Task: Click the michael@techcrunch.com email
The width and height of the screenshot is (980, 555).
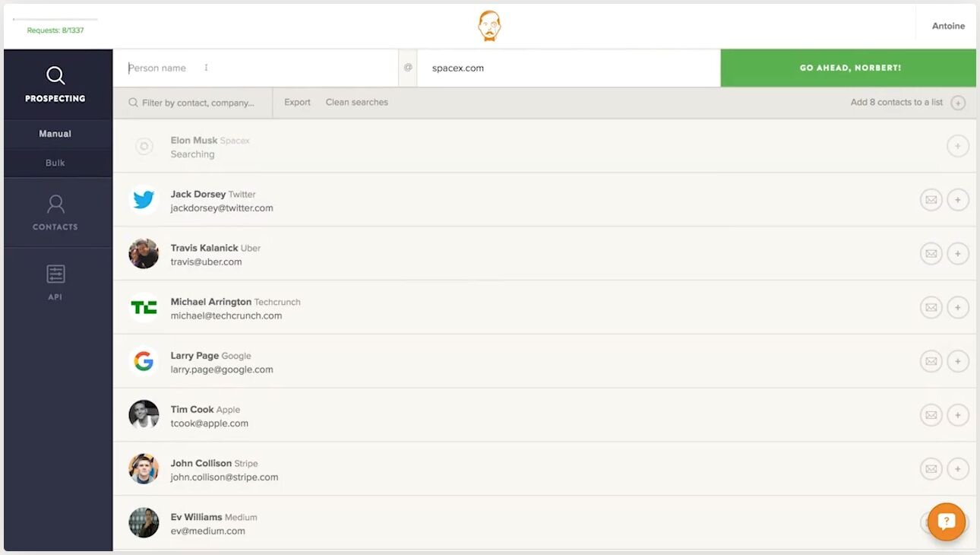Action: (226, 316)
